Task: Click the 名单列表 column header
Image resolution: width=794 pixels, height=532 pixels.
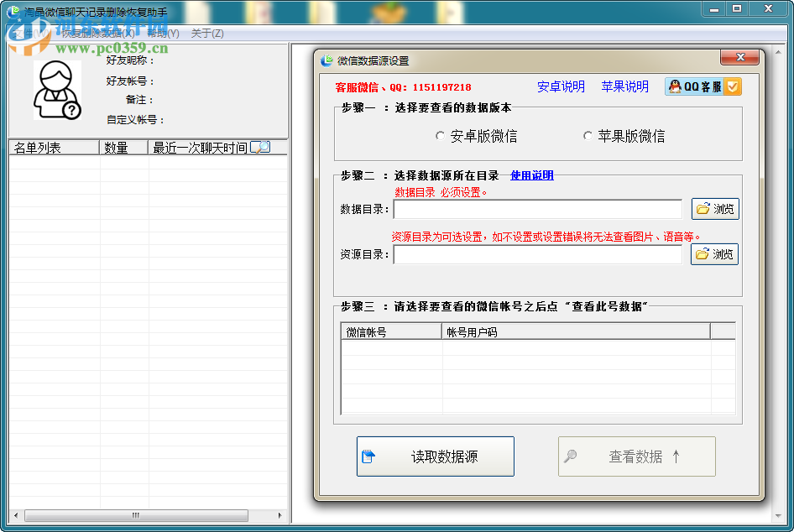Action: click(x=54, y=148)
